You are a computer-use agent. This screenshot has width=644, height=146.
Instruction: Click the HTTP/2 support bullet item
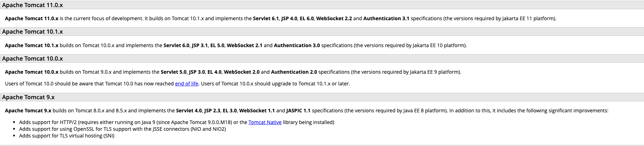coord(177,122)
